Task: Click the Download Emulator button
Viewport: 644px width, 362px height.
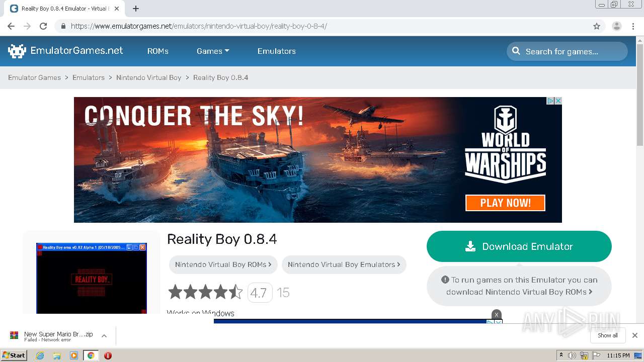Action: pos(519,246)
